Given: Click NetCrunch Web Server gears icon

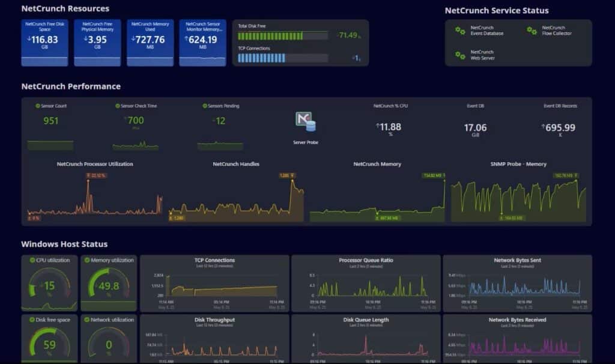Looking at the screenshot, I should 460,55.
